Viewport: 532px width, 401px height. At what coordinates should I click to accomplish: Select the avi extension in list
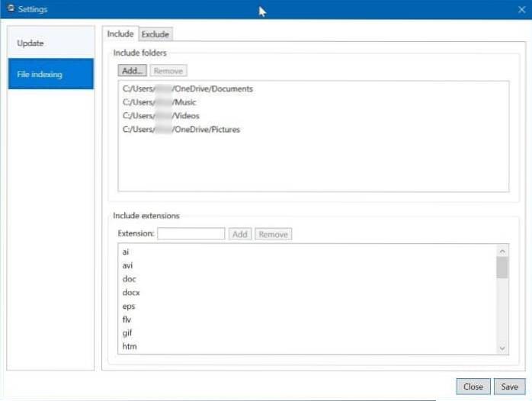pyautogui.click(x=127, y=266)
